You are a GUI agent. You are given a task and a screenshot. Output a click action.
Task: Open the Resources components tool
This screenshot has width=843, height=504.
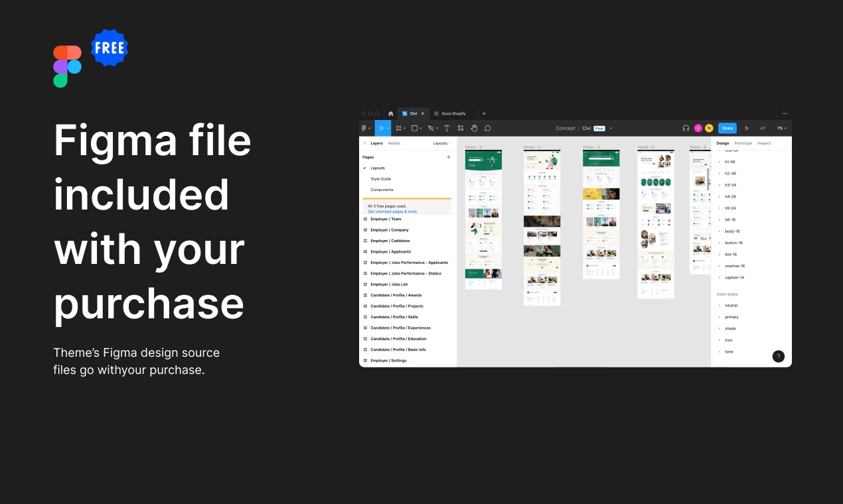tap(461, 128)
